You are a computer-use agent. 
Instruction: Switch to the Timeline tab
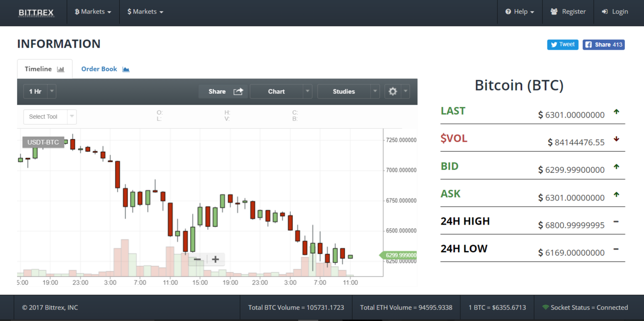[45, 69]
